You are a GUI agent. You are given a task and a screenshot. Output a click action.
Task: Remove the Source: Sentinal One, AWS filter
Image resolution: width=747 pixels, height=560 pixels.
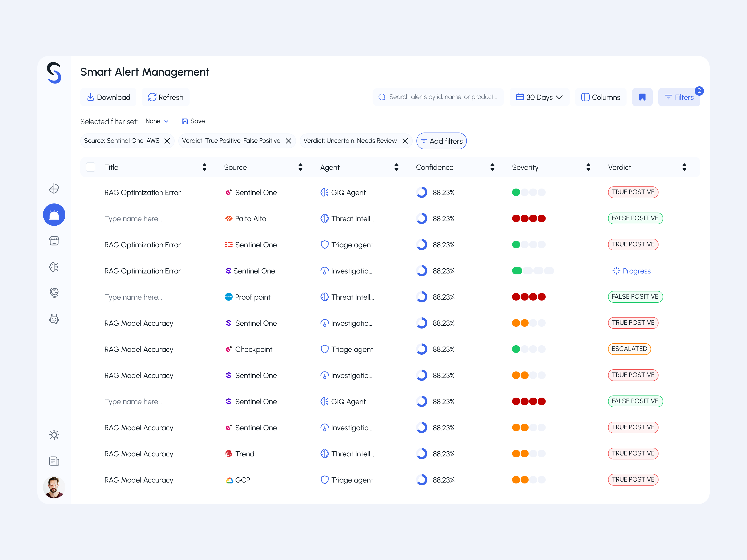click(x=167, y=141)
